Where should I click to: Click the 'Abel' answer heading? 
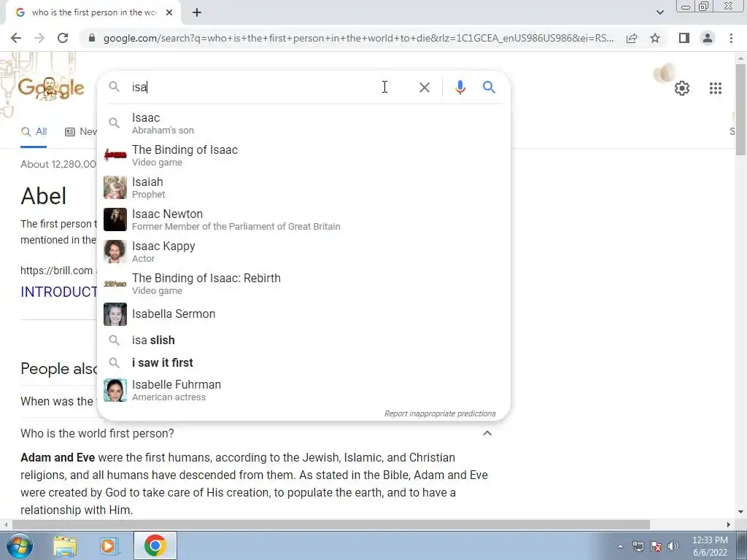[43, 195]
